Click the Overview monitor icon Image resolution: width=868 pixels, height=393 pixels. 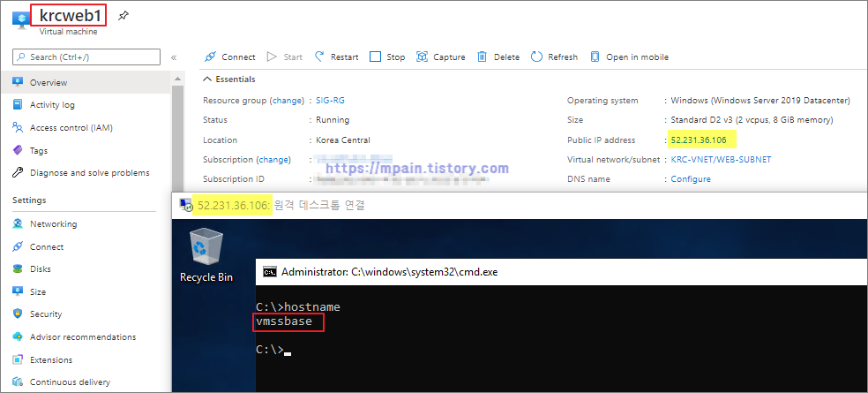point(18,82)
